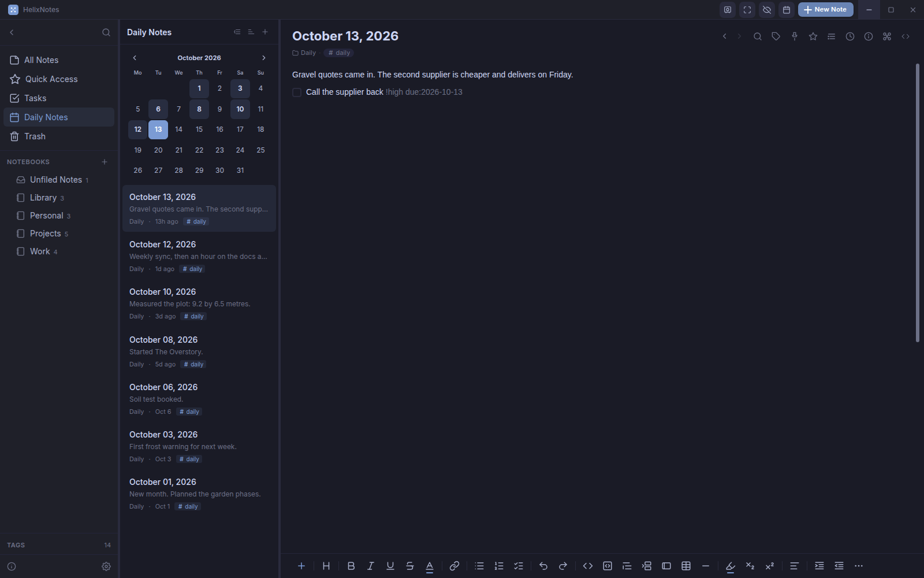Viewport: 924px width, 578px height.
Task: Open the note list sort options
Action: [251, 32]
